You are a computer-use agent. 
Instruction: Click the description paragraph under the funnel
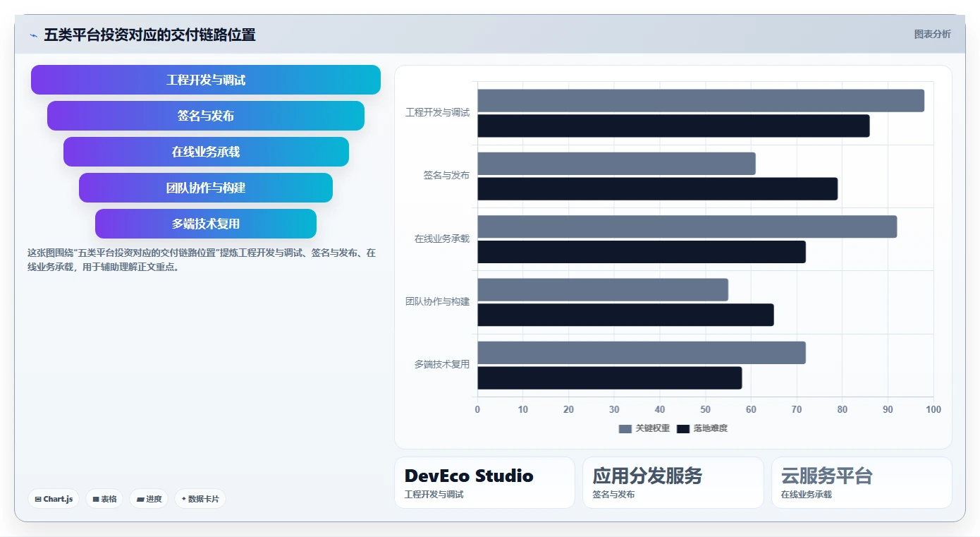202,260
